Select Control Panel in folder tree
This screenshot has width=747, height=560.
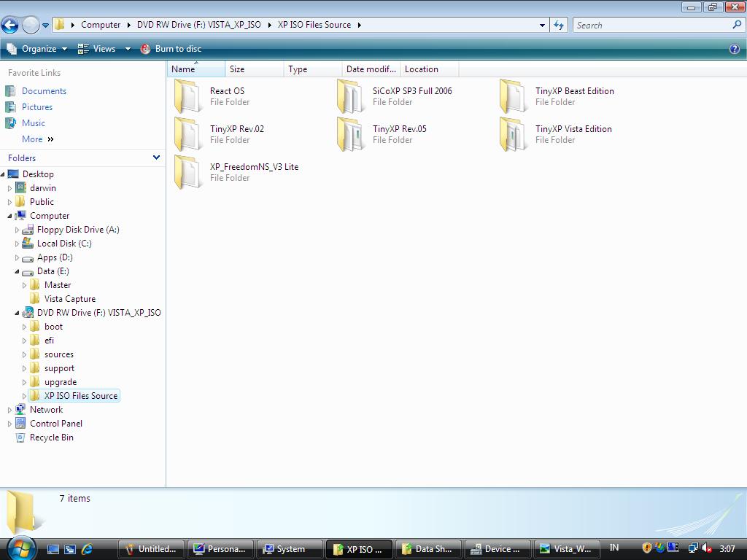55,424
